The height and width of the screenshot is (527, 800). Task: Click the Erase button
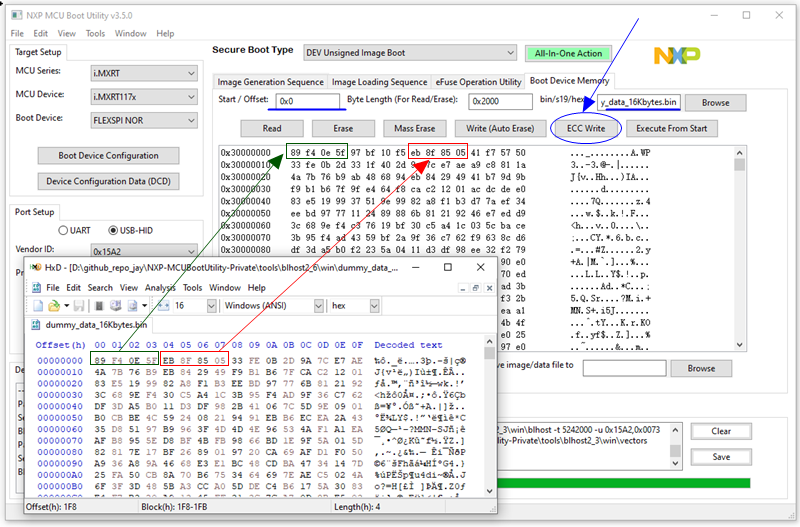pos(343,129)
